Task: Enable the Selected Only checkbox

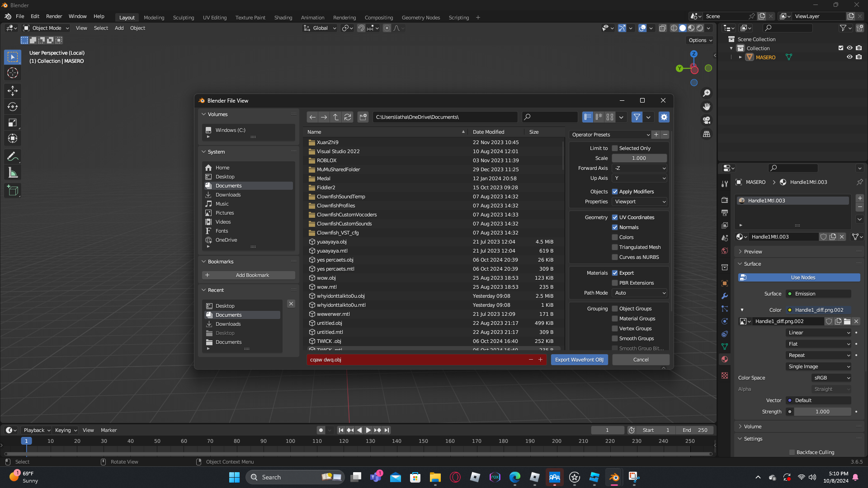Action: point(615,148)
